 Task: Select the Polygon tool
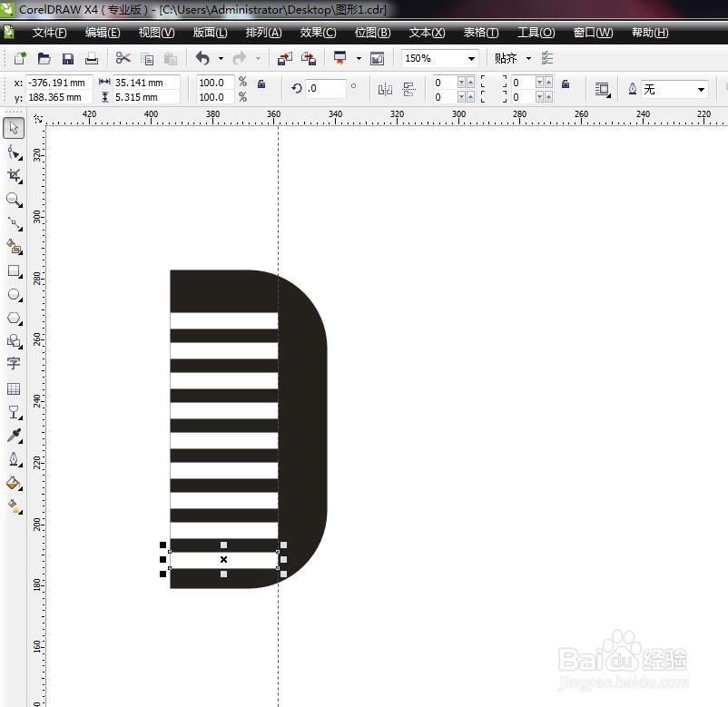pyautogui.click(x=15, y=319)
